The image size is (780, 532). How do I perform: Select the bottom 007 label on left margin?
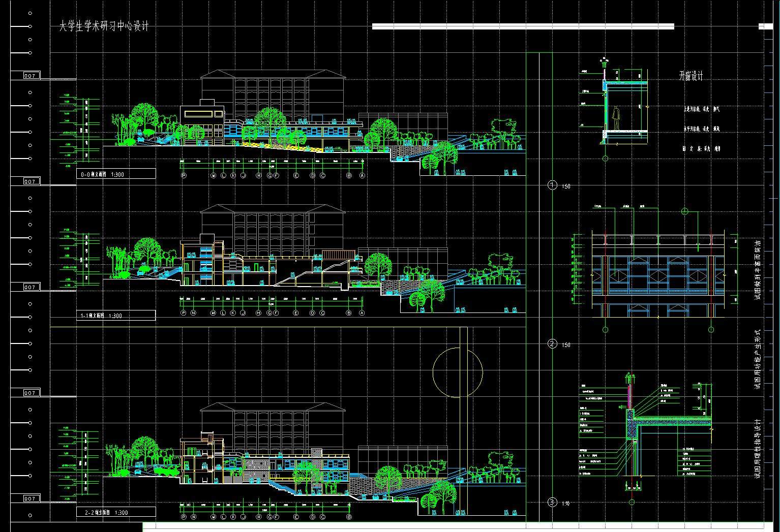[x=30, y=498]
